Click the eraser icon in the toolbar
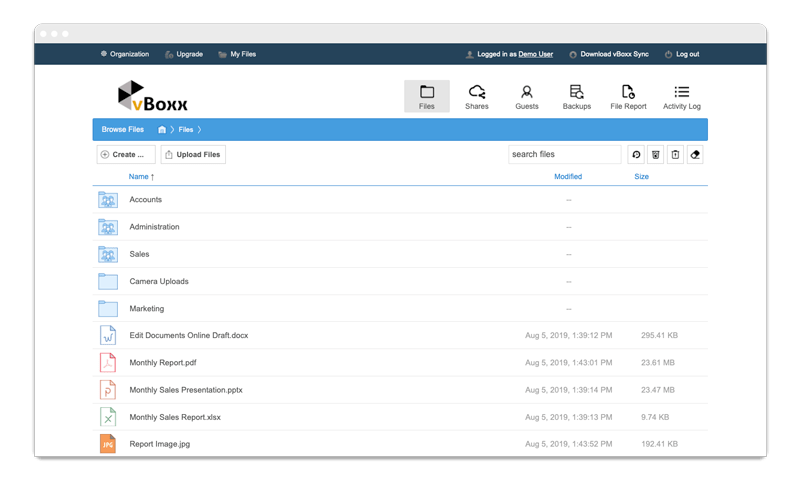Screen dimensions: 800x492 (696, 154)
